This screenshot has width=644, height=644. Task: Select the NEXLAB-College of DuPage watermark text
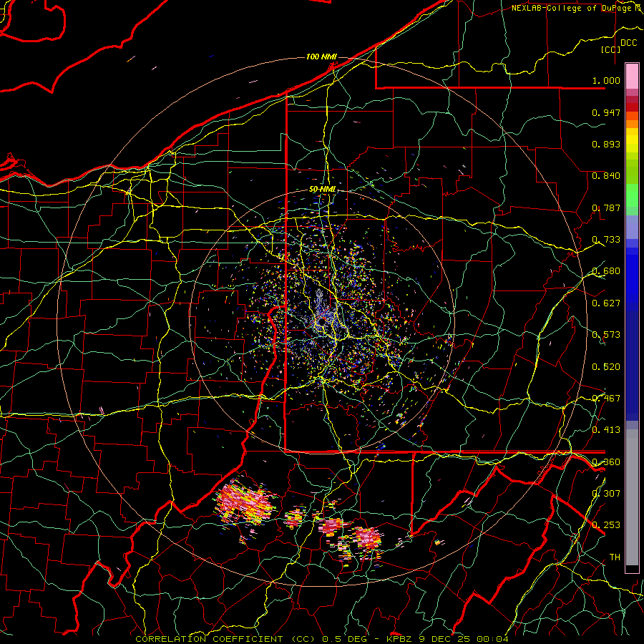tap(577, 8)
